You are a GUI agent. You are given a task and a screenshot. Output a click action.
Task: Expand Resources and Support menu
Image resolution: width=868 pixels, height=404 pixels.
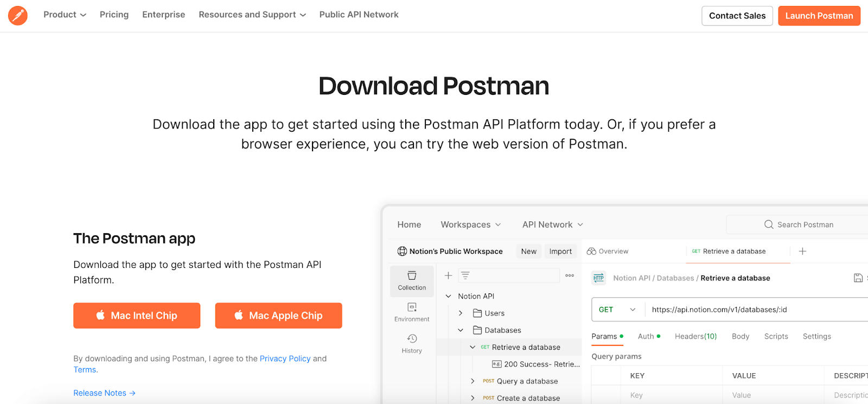tap(252, 15)
